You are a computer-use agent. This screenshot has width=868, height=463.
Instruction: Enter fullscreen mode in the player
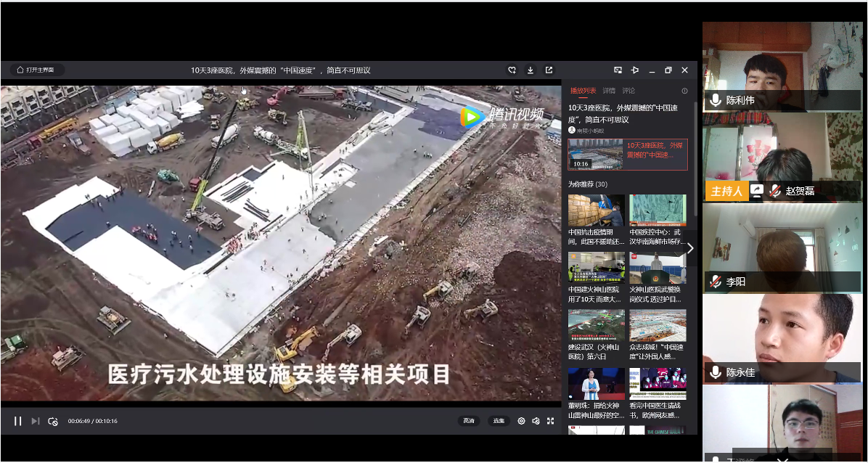click(x=550, y=421)
